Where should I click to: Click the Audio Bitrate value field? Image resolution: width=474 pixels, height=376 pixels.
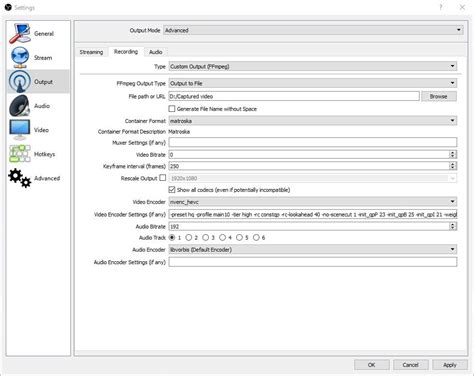click(x=309, y=226)
